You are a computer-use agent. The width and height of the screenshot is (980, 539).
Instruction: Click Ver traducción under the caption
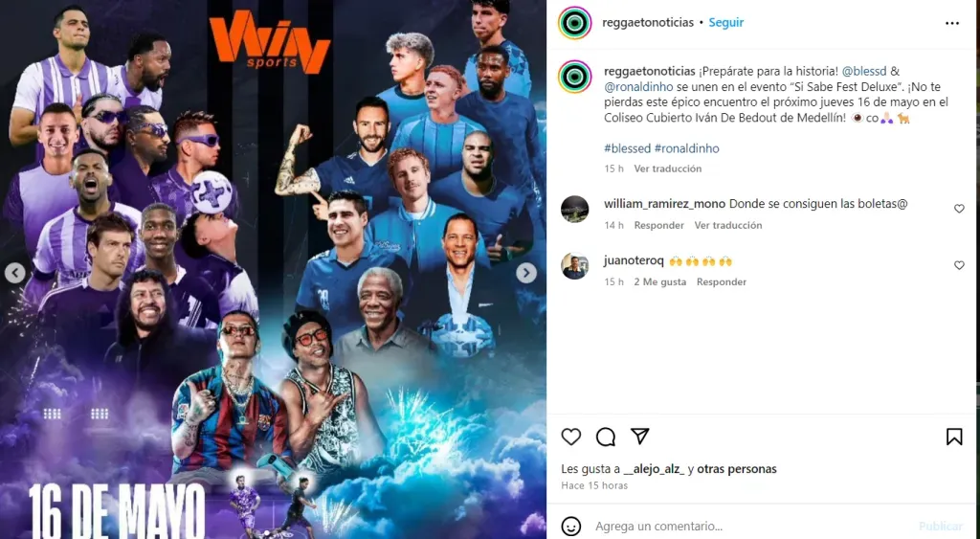[x=667, y=168]
